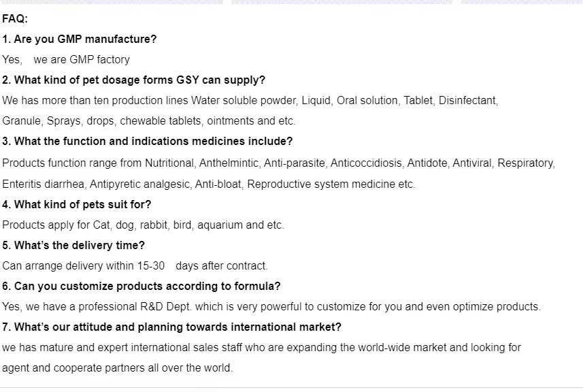Click question 3 about function and indications
583x392 pixels.
pyautogui.click(x=148, y=142)
